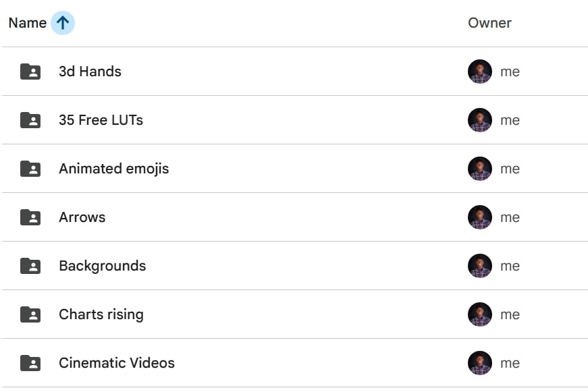Image resolution: width=588 pixels, height=388 pixels.
Task: Click the Backgrounds shared folder icon
Action: point(30,266)
